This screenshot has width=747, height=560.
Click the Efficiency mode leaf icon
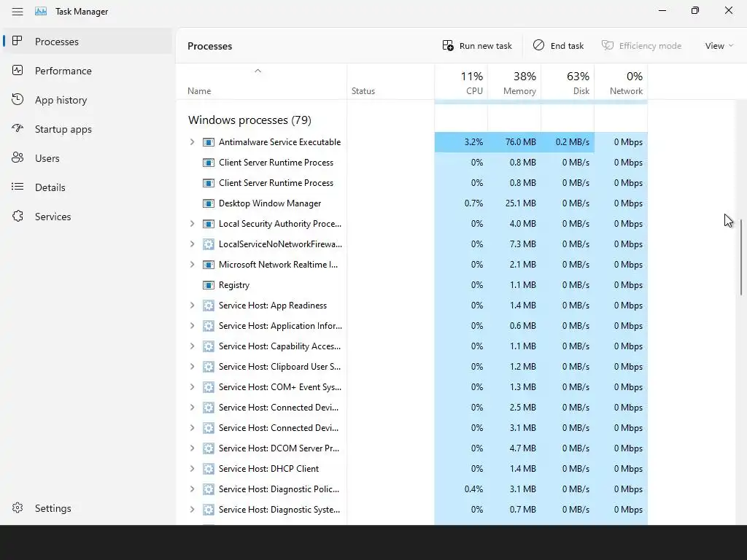point(608,45)
